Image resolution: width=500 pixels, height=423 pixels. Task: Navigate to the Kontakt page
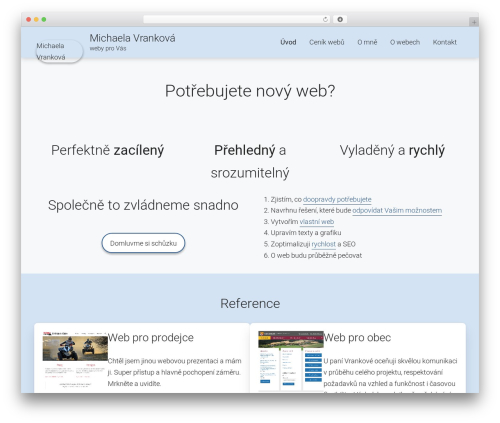coord(445,42)
